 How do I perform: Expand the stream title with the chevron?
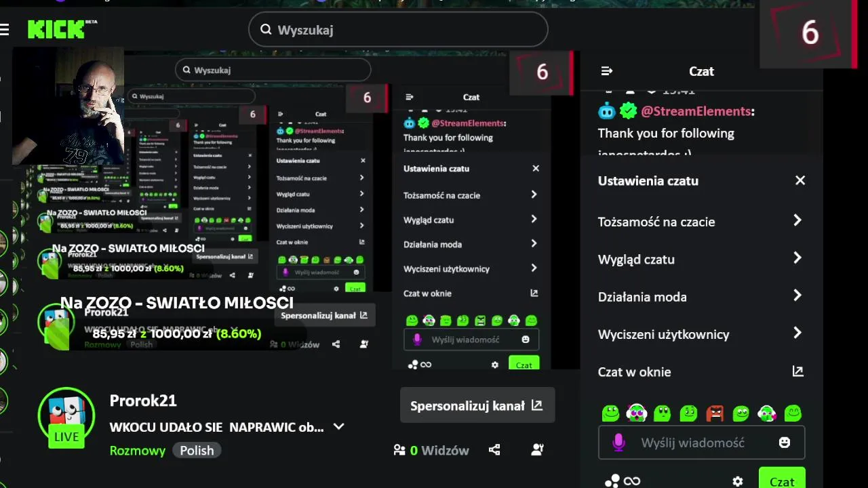pos(338,427)
